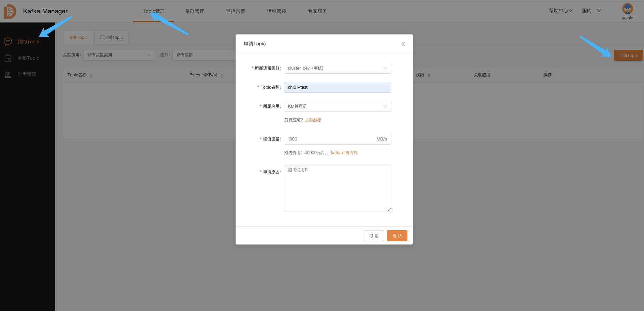This screenshot has height=311, width=644.
Task: Go to 全部Topic in the sidebar
Action: [x=28, y=58]
